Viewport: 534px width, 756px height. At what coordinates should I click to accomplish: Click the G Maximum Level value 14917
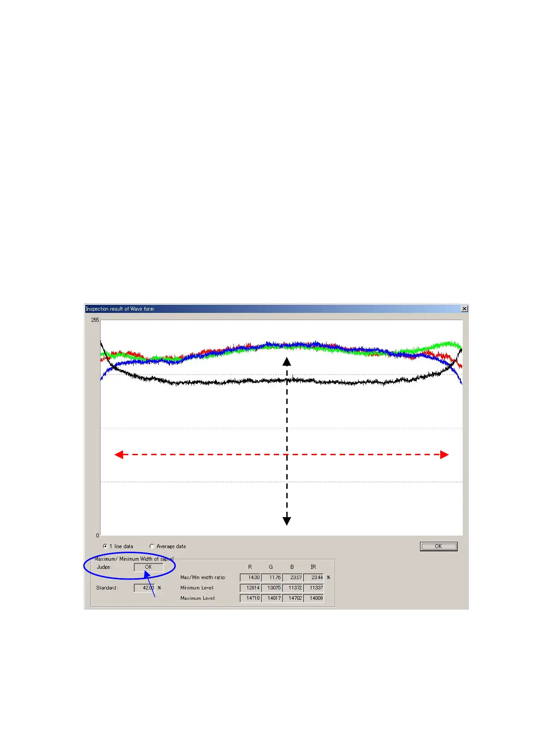pyautogui.click(x=271, y=598)
